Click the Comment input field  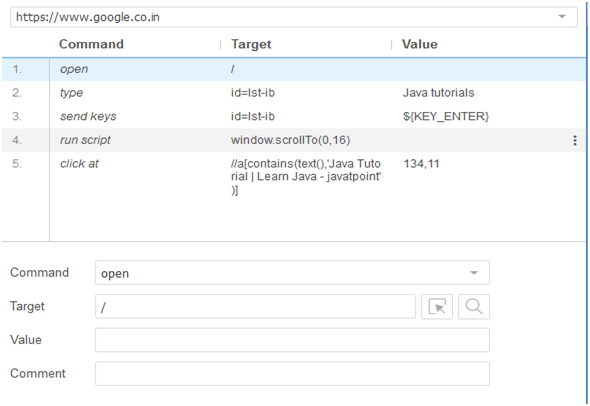pyautogui.click(x=292, y=374)
